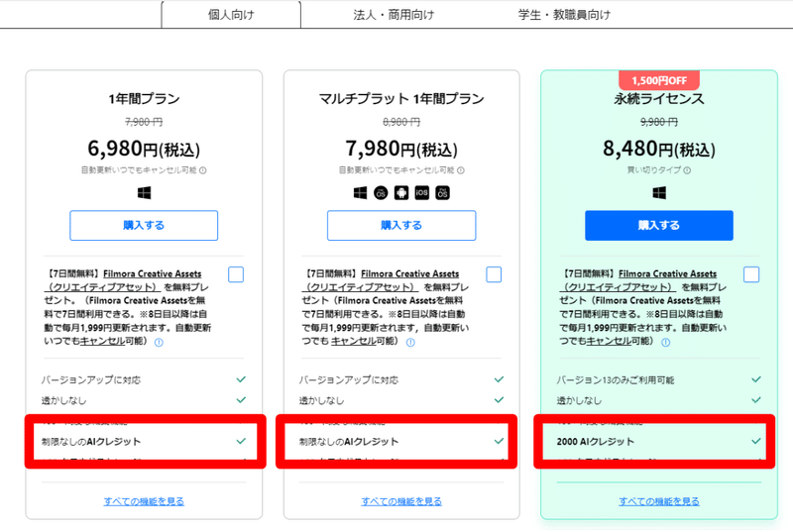Click the iOS icon in マルチプラット card
793x532 pixels.
422,192
